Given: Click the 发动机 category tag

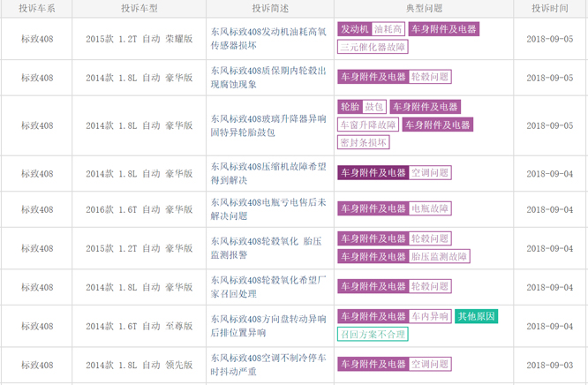Looking at the screenshot, I should [354, 29].
